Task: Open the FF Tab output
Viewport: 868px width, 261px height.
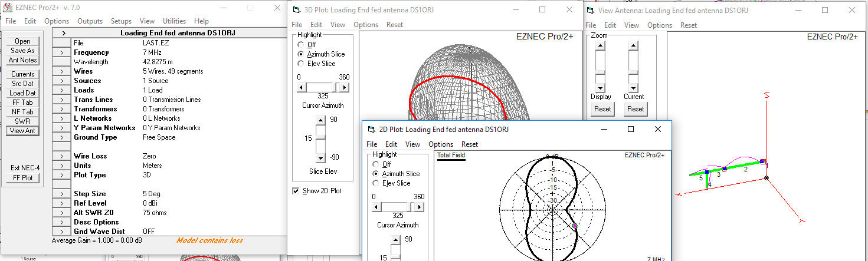Action: tap(23, 103)
